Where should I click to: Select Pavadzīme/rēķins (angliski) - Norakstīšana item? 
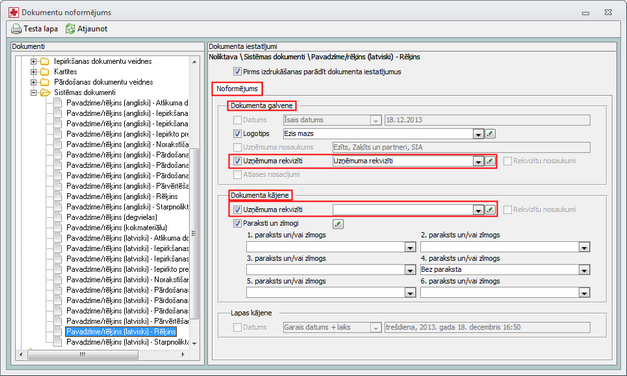128,144
